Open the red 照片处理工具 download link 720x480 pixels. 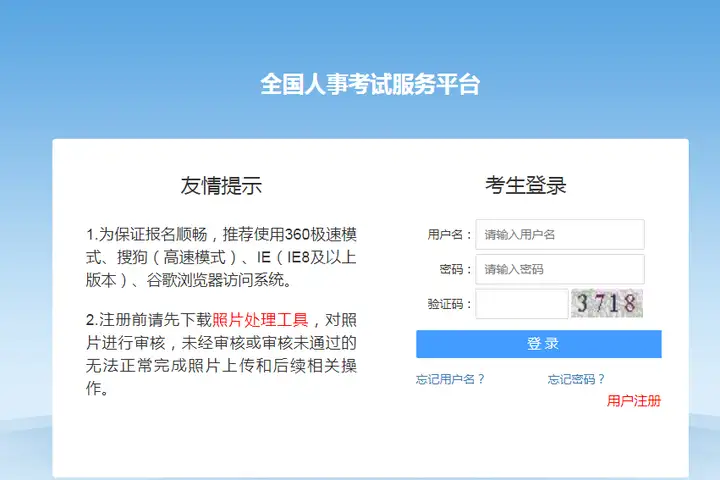click(x=260, y=320)
